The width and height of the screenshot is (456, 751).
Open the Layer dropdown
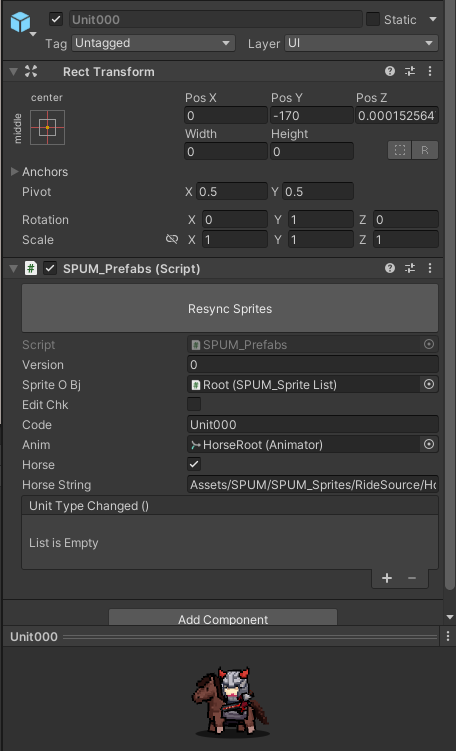(362, 43)
